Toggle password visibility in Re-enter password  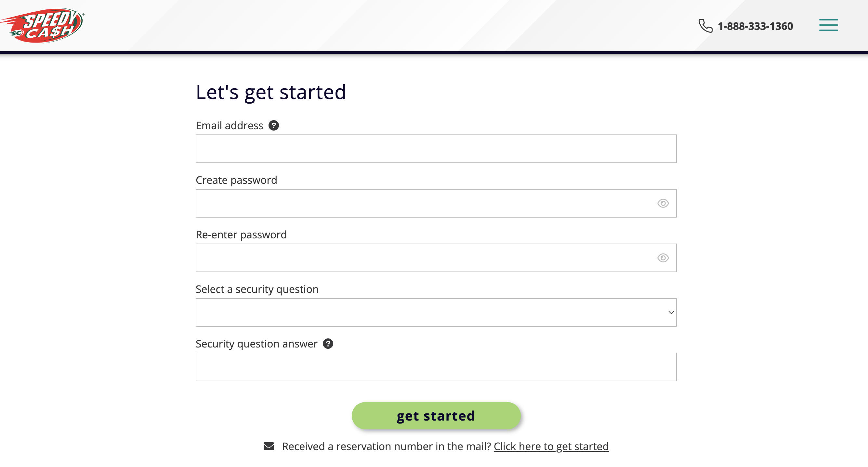[663, 258]
